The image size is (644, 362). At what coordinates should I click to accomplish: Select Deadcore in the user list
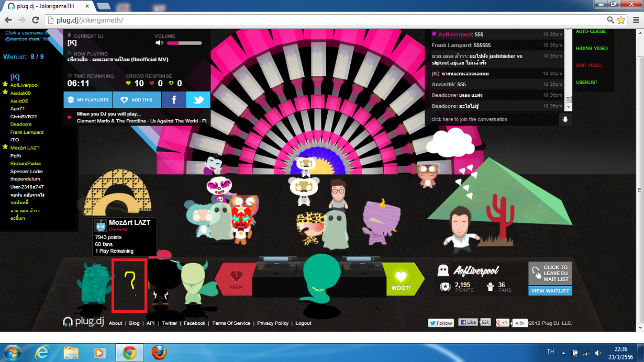tap(21, 125)
